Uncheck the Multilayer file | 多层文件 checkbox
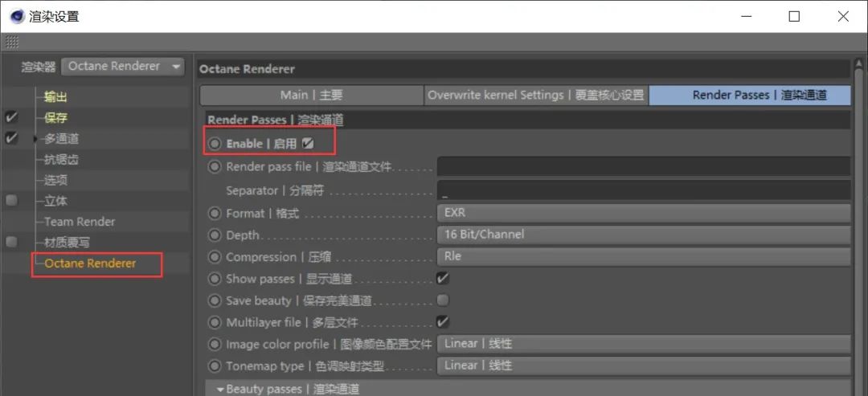Image resolution: width=868 pixels, height=396 pixels. tap(442, 322)
